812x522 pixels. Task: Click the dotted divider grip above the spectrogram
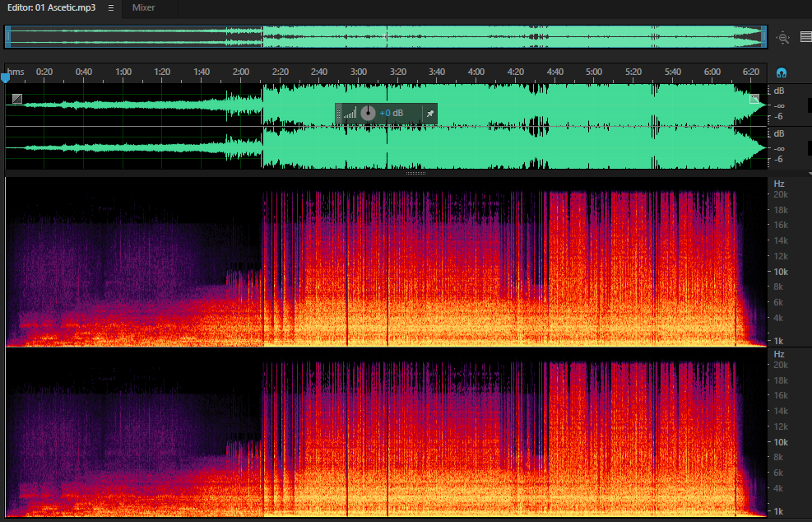click(415, 173)
